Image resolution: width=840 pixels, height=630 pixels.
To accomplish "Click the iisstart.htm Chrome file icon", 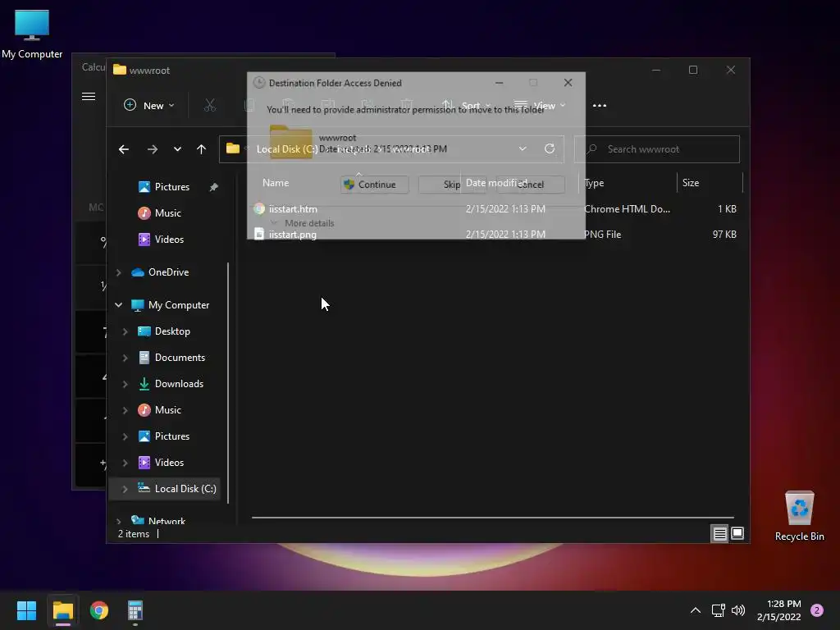I will click(259, 209).
